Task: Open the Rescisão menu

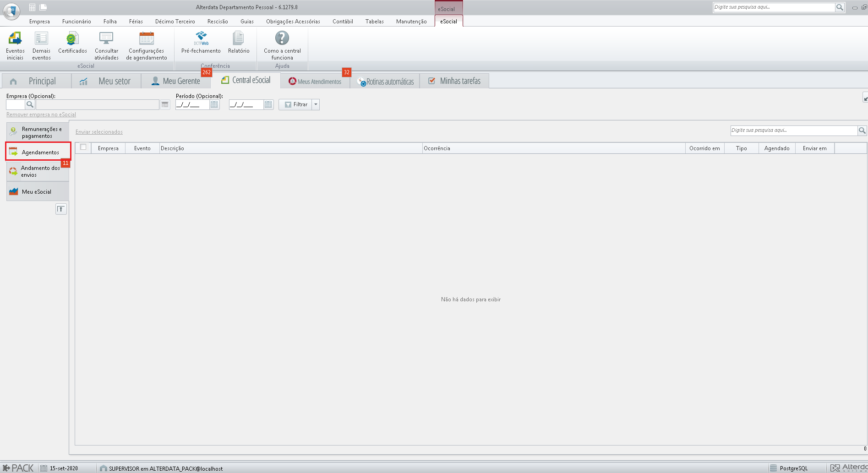Action: (218, 22)
